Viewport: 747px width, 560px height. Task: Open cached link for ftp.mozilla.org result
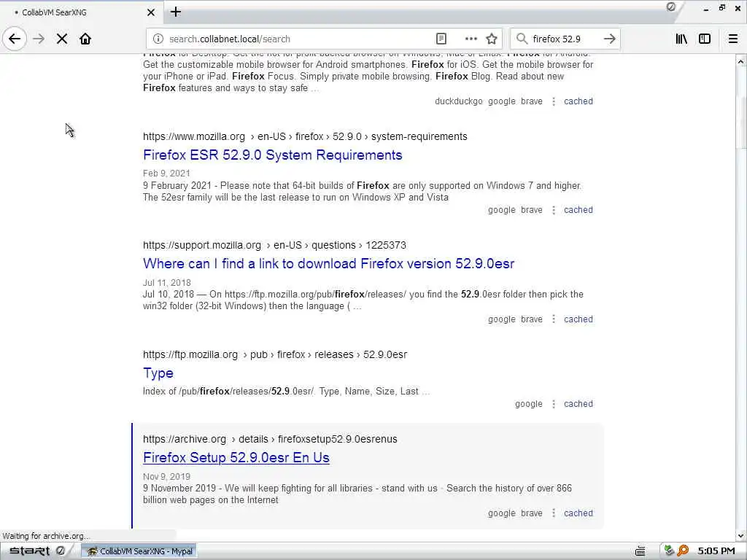(x=578, y=404)
